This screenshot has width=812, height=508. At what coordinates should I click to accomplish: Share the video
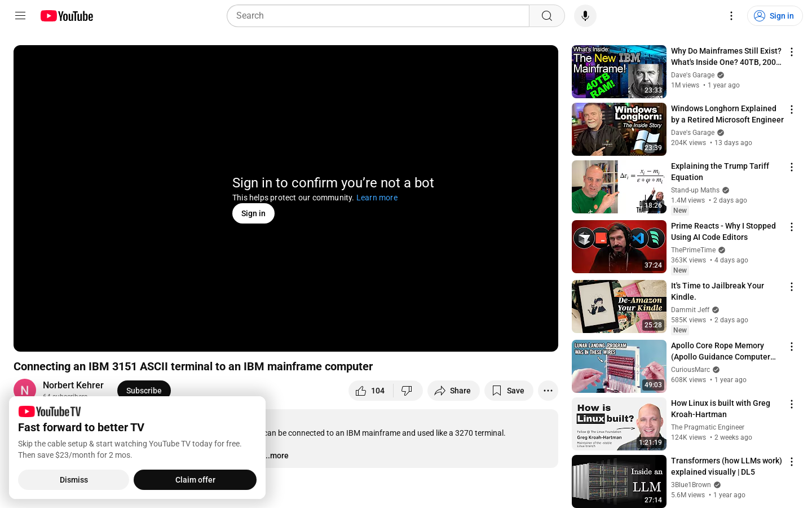coord(453,391)
